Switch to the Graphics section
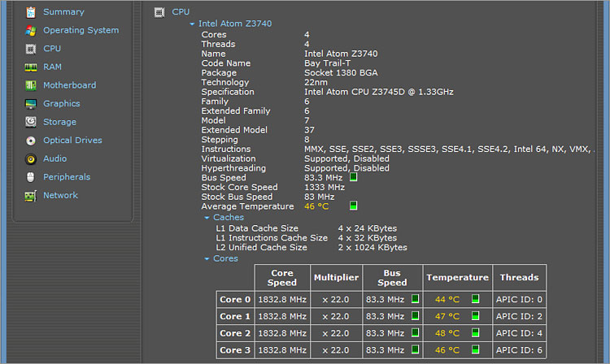 tap(62, 104)
